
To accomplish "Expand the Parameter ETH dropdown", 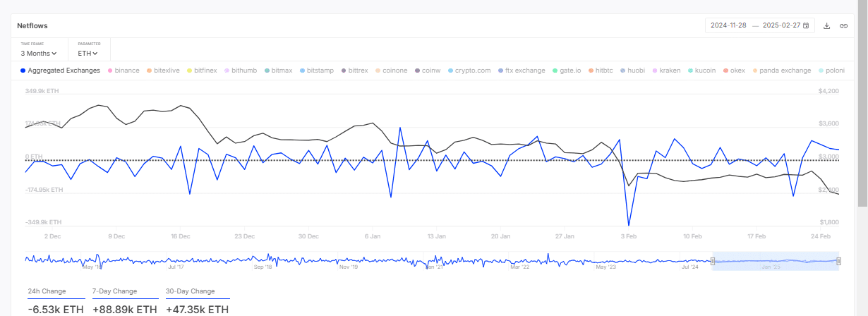I will (x=88, y=53).
